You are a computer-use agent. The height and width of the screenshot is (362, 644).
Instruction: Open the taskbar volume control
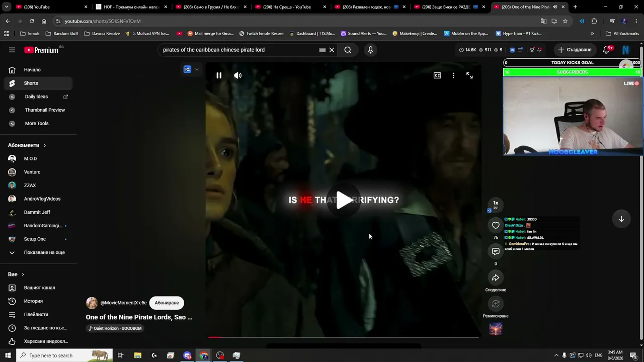tap(590, 355)
